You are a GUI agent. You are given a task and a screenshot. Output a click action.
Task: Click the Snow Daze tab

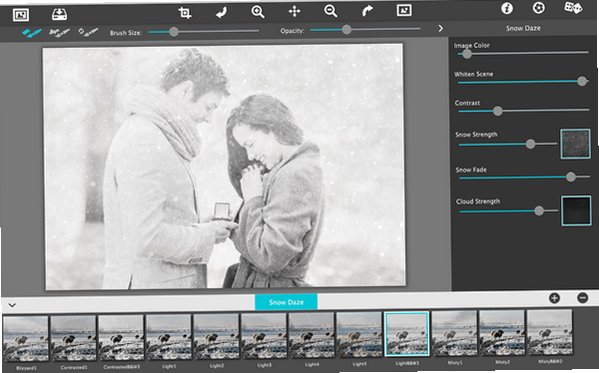pyautogui.click(x=286, y=302)
